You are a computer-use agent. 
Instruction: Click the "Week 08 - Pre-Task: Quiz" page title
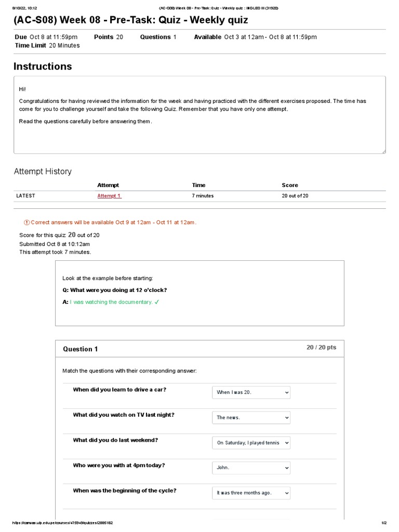tap(131, 20)
